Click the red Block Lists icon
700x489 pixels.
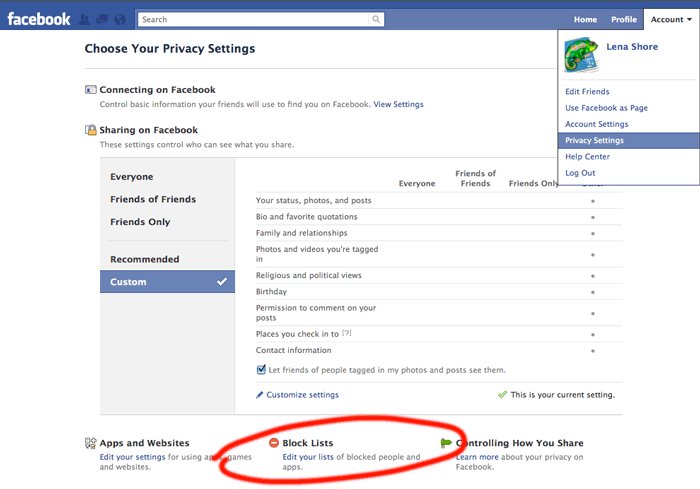pyautogui.click(x=274, y=443)
